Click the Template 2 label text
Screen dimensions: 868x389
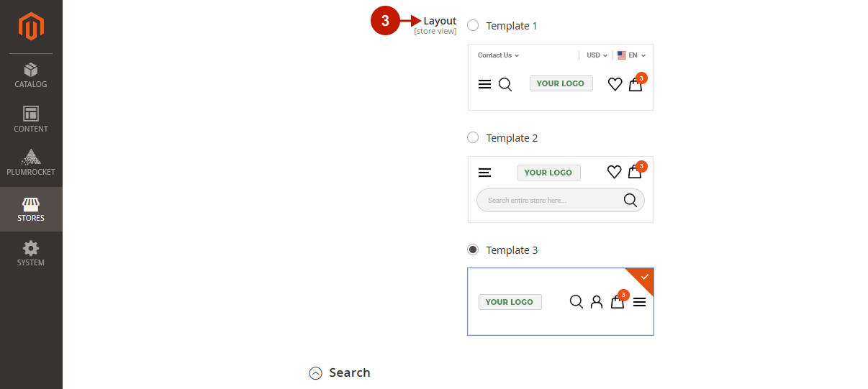512,138
